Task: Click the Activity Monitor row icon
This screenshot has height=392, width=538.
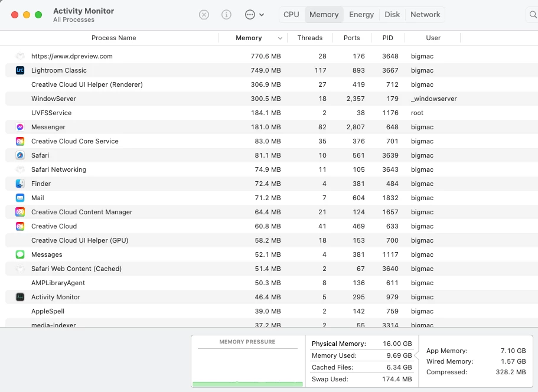Action: [x=20, y=297]
